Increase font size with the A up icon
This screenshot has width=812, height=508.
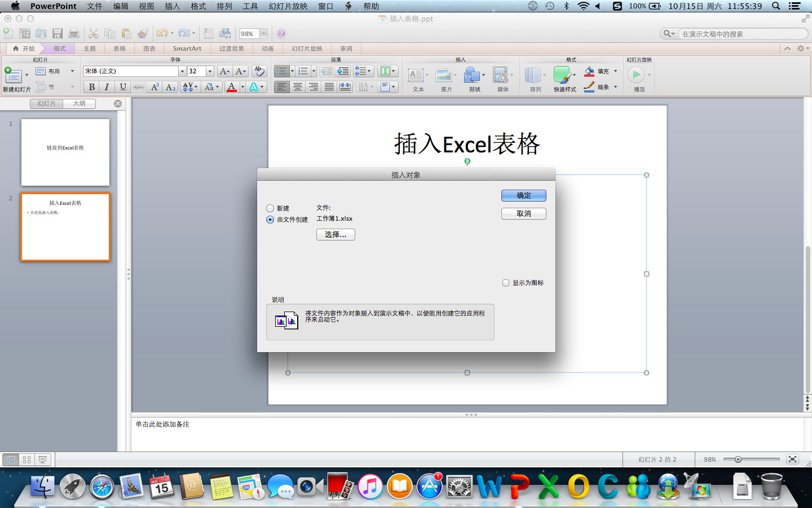point(224,71)
